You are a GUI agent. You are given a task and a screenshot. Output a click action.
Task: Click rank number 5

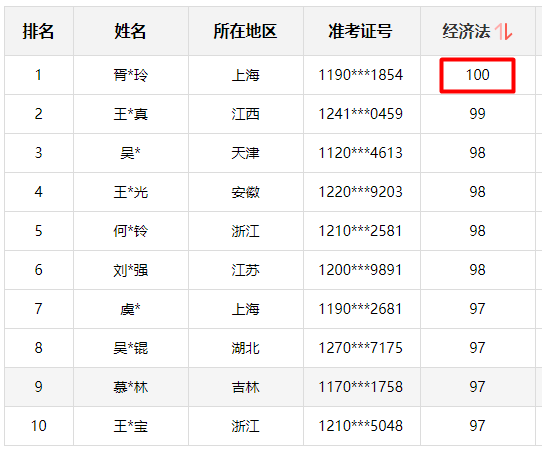click(38, 231)
